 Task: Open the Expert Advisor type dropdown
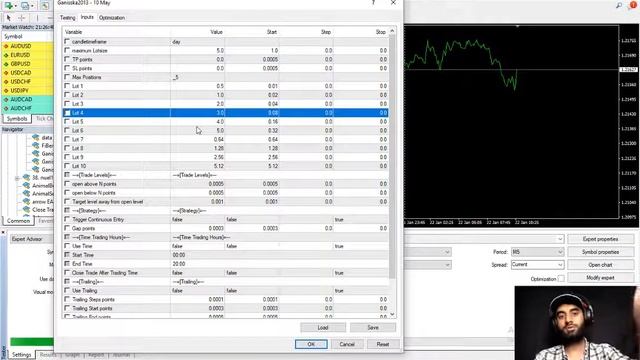point(31,239)
